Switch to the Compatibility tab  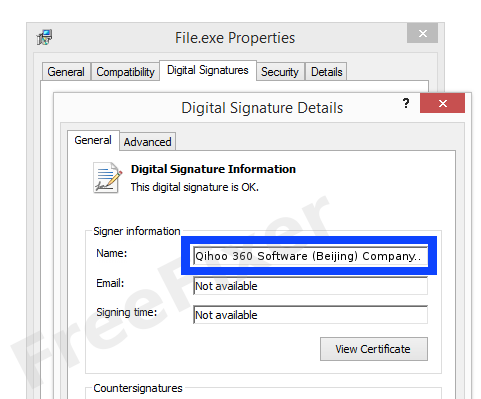point(125,72)
